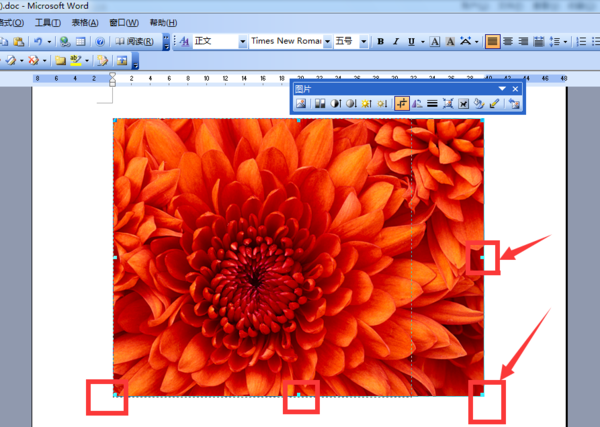
Task: Open 工具(T) menu
Action: pyautogui.click(x=48, y=23)
